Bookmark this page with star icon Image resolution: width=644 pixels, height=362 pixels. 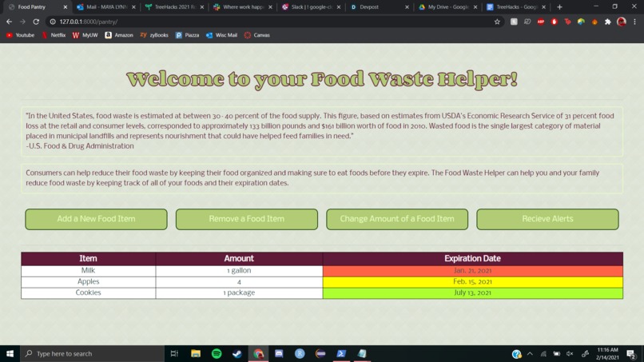point(497,22)
